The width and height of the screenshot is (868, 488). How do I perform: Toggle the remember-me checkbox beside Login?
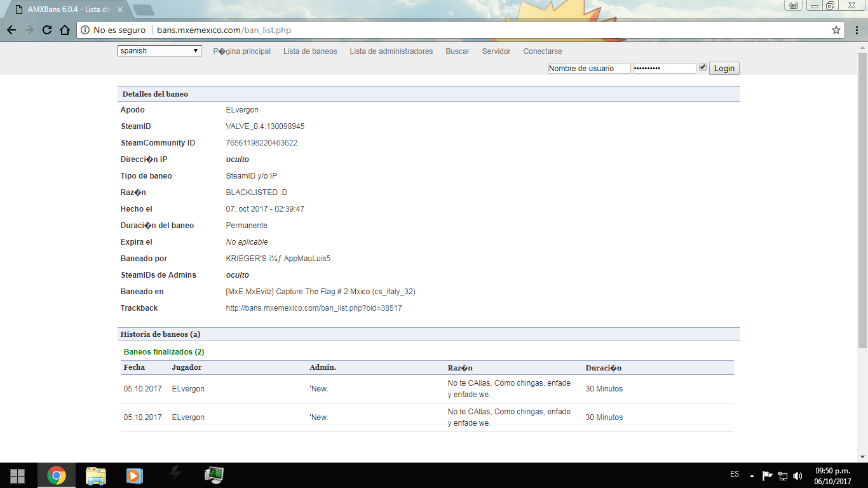coord(702,67)
